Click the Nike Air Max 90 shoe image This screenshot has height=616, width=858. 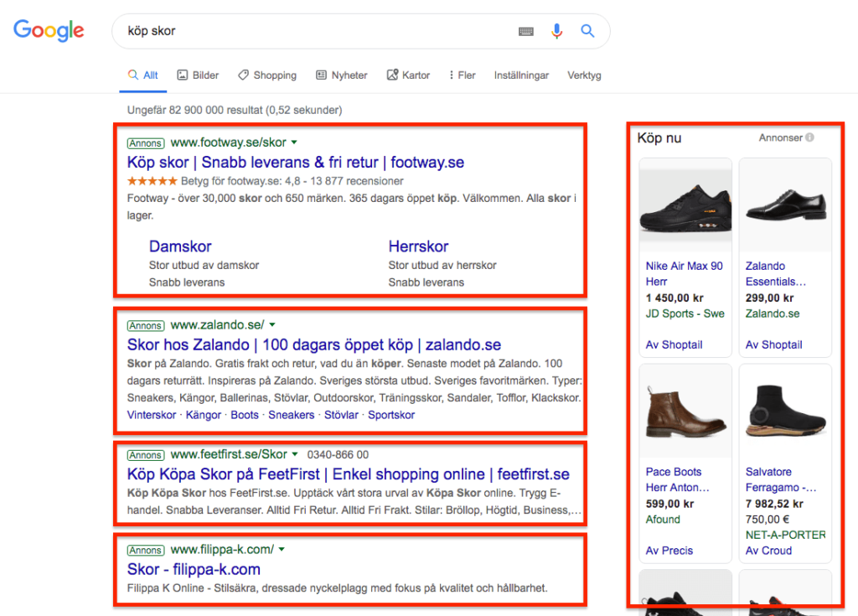[x=685, y=204]
